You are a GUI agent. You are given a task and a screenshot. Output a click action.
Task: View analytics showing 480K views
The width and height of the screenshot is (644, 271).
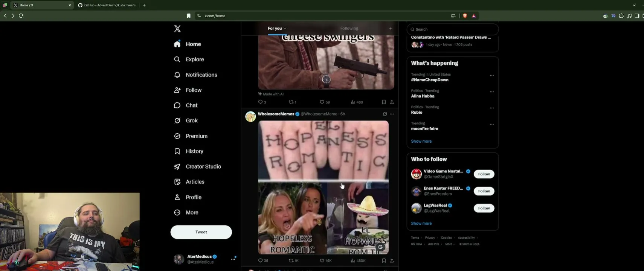tap(358, 260)
